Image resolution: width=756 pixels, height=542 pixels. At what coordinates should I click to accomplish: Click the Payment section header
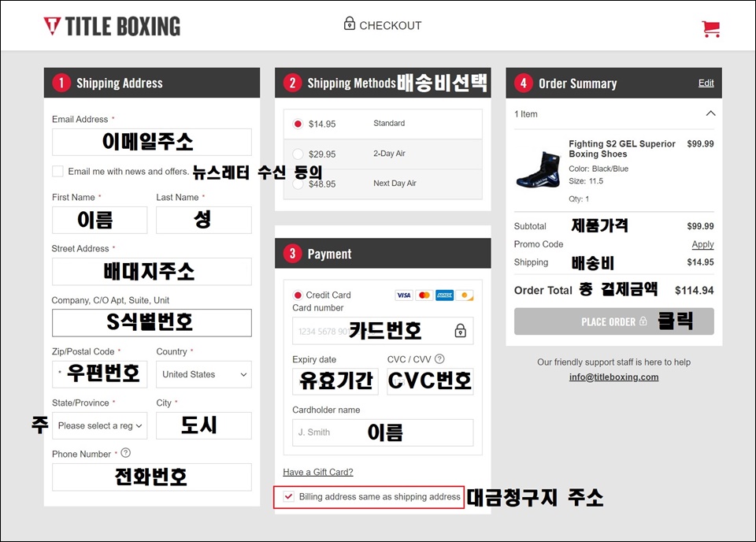click(x=383, y=253)
